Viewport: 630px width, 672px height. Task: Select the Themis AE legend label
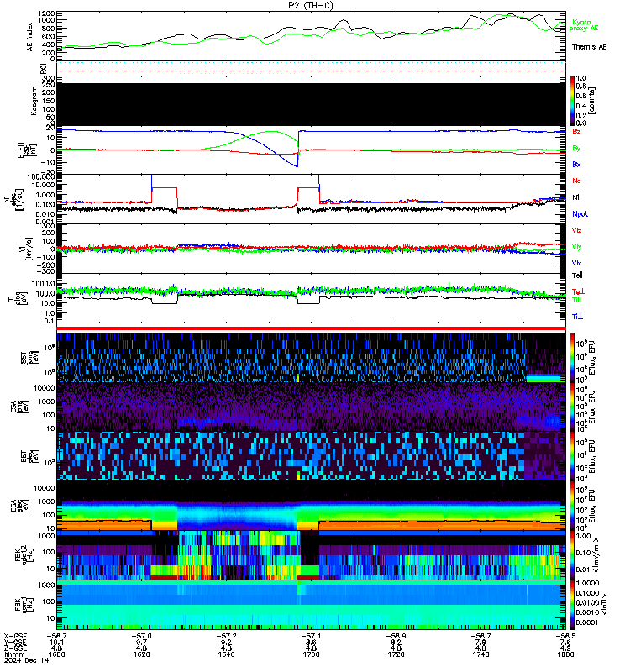pyautogui.click(x=590, y=47)
